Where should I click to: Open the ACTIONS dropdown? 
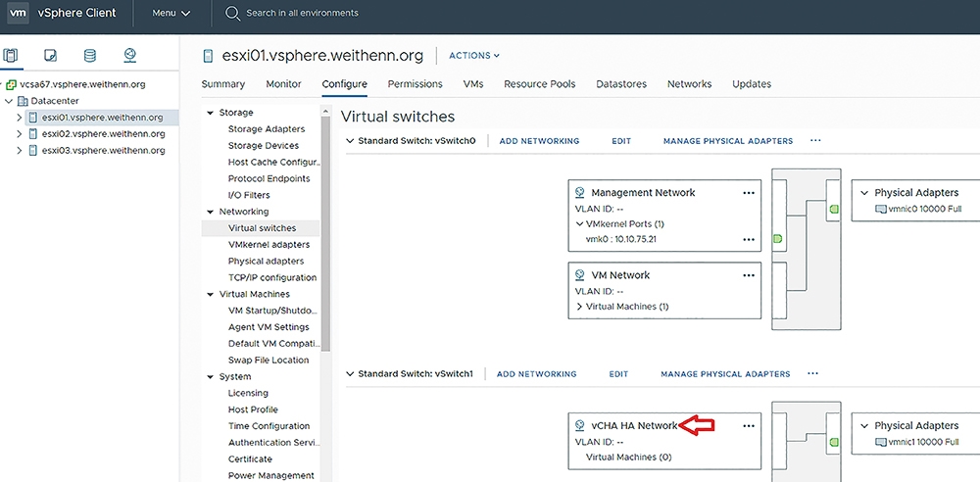pos(474,56)
